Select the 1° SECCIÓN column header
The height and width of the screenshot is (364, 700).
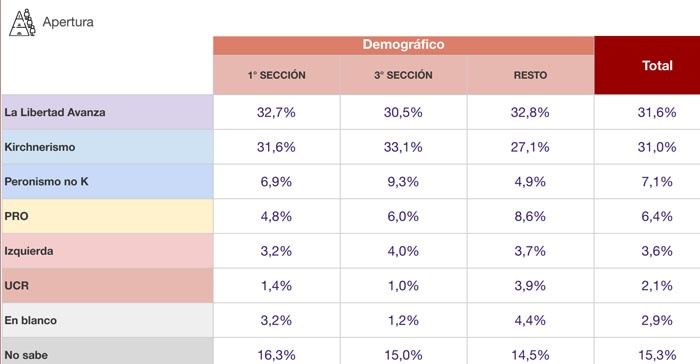point(277,75)
